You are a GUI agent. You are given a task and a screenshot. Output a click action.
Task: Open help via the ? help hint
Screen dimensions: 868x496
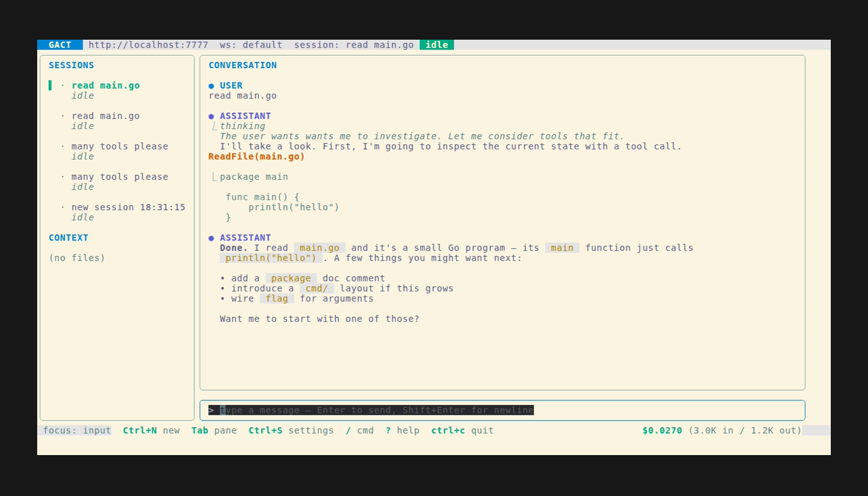coord(402,430)
